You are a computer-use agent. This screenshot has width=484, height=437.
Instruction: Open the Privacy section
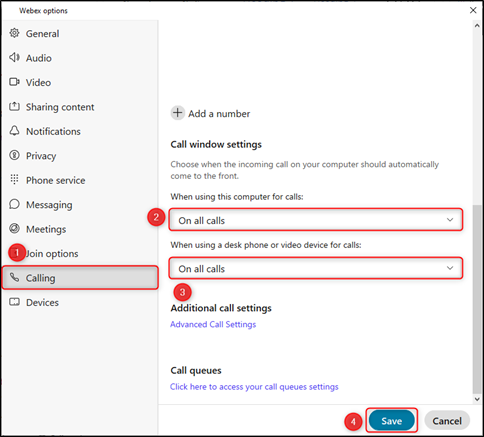80,156
